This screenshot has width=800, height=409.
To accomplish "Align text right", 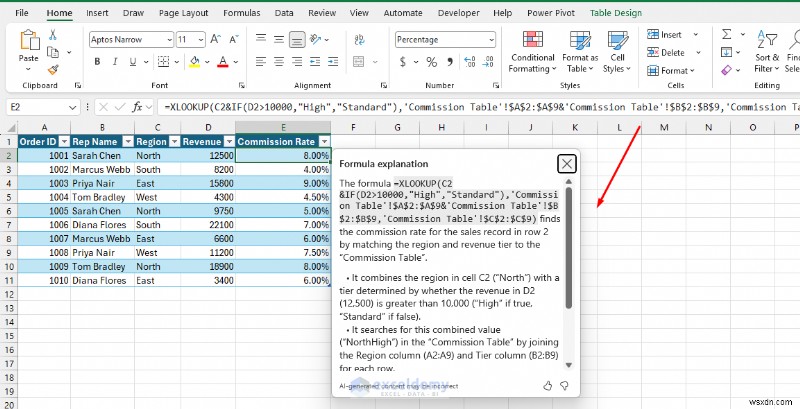I will (297, 62).
